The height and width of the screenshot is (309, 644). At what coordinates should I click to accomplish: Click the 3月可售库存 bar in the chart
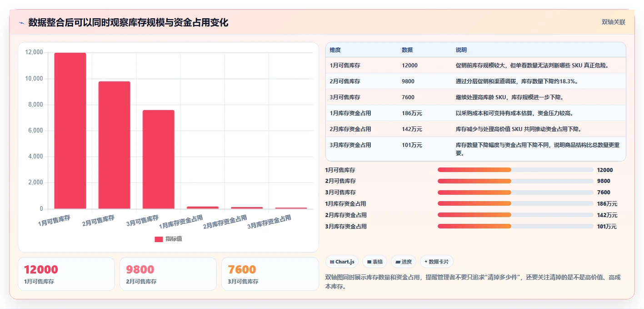[x=158, y=159]
